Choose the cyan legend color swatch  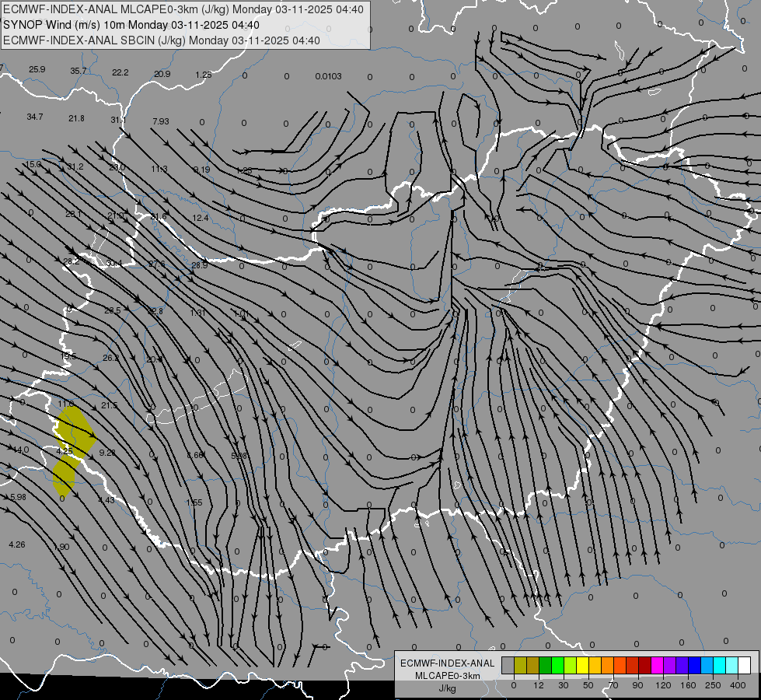pos(721,665)
